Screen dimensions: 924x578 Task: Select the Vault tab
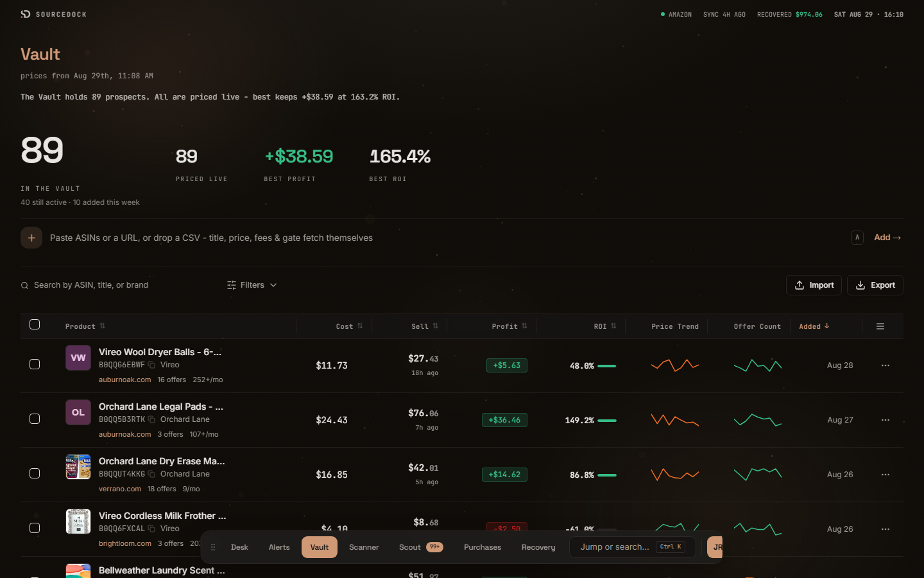tap(320, 547)
